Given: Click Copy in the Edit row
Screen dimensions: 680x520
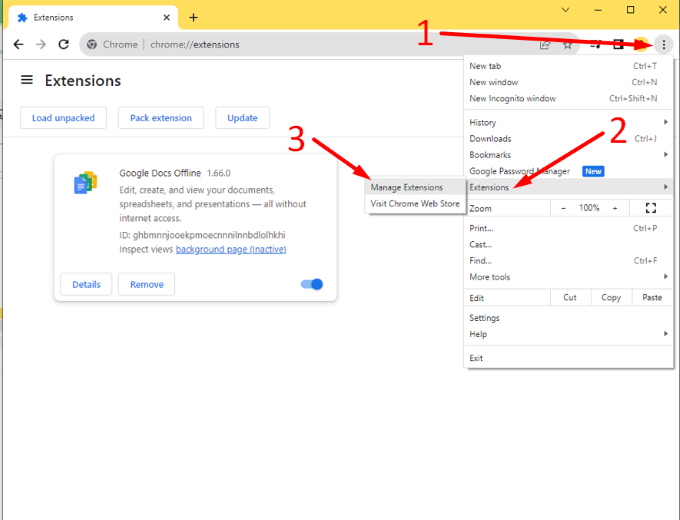Looking at the screenshot, I should [611, 298].
